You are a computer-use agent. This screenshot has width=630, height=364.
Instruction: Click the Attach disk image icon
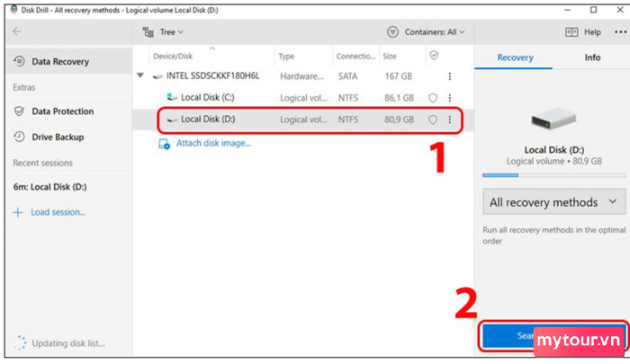pos(164,144)
